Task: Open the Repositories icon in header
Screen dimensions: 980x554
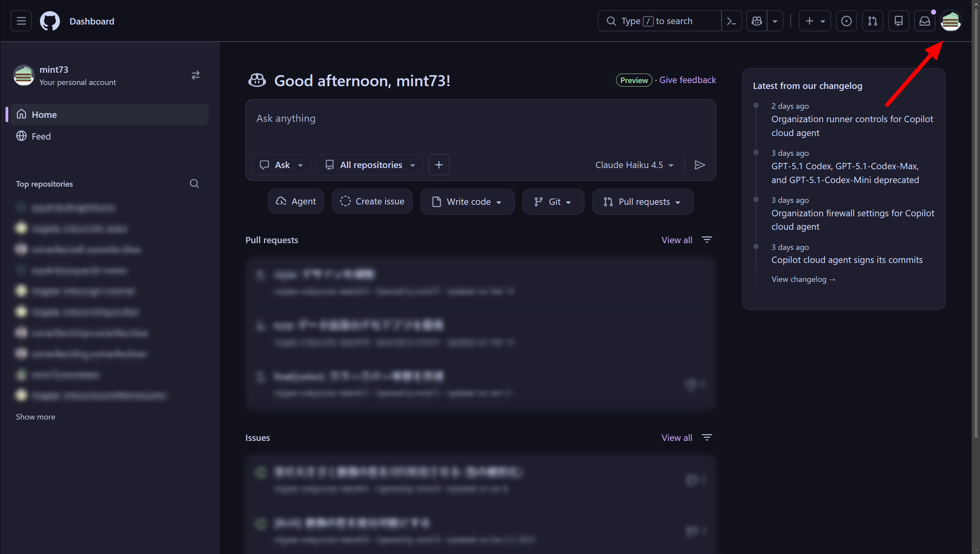Action: [x=899, y=21]
